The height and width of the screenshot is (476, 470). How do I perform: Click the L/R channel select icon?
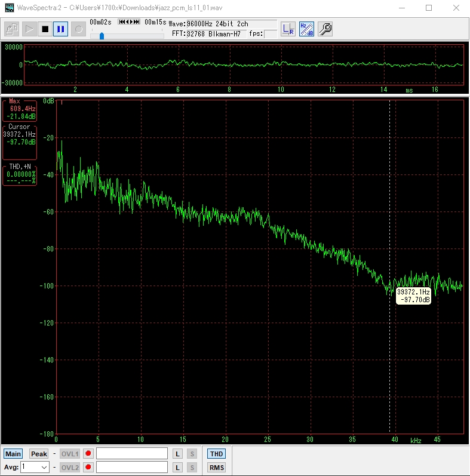(288, 29)
